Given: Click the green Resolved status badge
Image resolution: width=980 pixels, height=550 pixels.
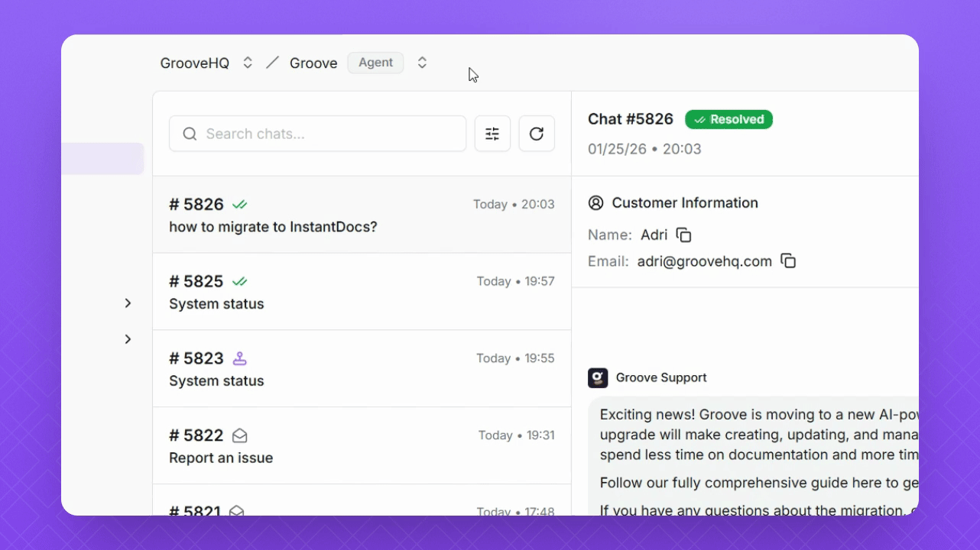Looking at the screenshot, I should [729, 119].
